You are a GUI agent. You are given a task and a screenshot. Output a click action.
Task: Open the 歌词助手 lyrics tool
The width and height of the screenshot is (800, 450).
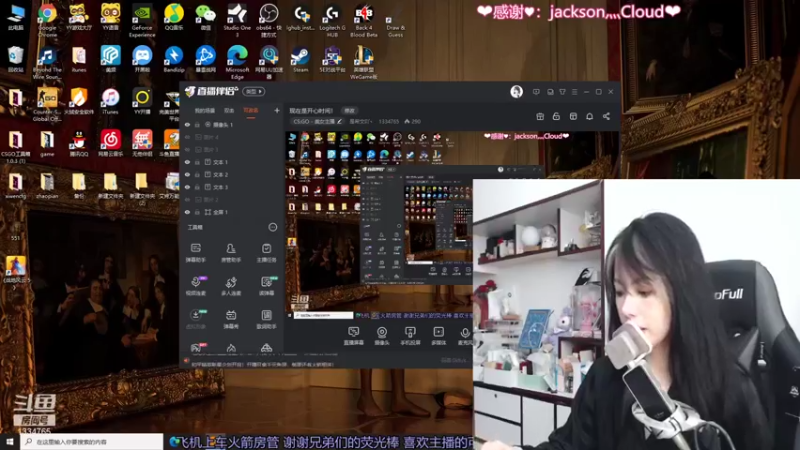(x=266, y=319)
